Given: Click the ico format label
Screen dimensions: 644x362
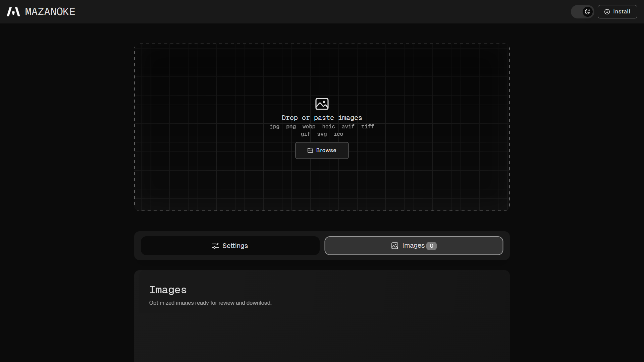Looking at the screenshot, I should pyautogui.click(x=338, y=134).
